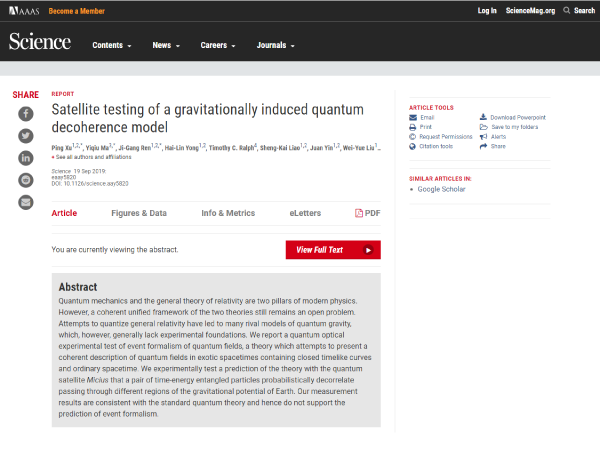Share article via Twitter icon

pyautogui.click(x=26, y=136)
